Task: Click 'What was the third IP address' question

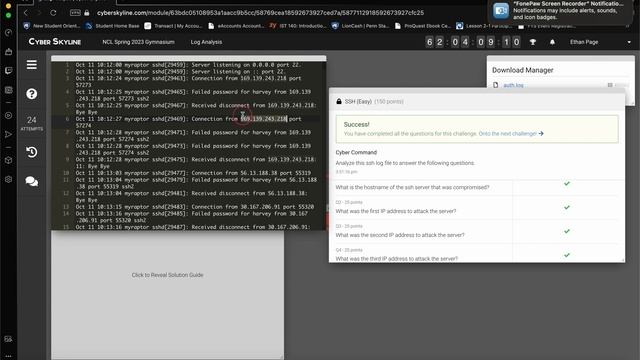Action: point(397,258)
